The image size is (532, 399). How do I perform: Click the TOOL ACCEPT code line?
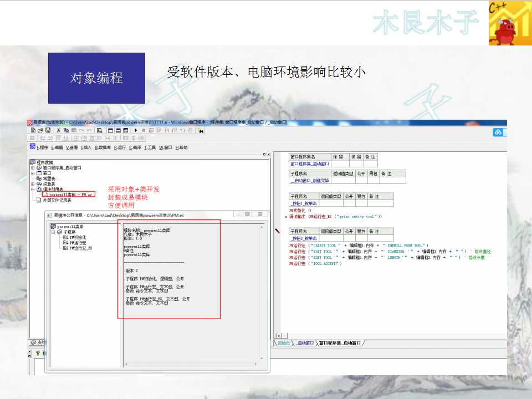click(x=315, y=264)
